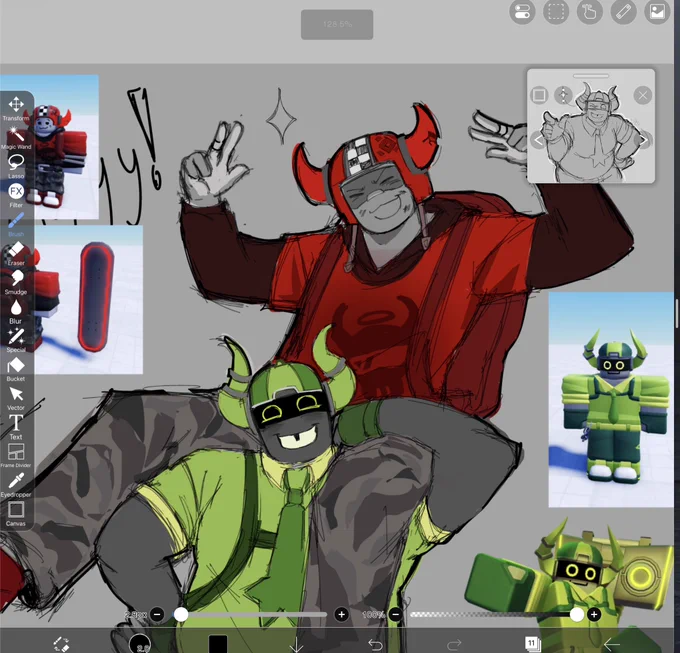Screen dimensions: 680x653
Task: Open the material image icon
Action: click(x=657, y=12)
